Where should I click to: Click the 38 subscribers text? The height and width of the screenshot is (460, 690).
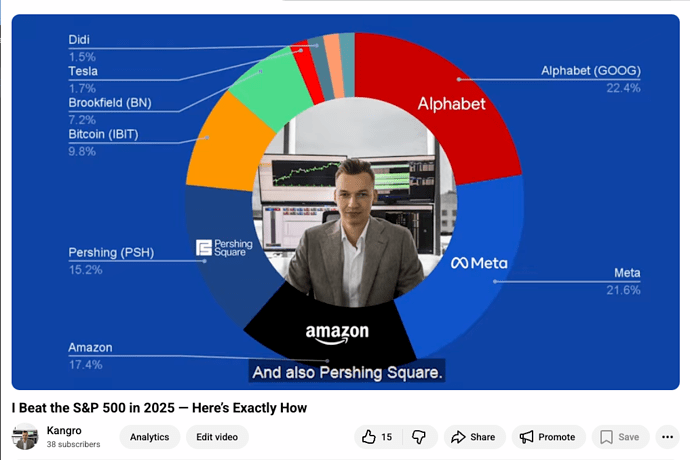pyautogui.click(x=73, y=444)
